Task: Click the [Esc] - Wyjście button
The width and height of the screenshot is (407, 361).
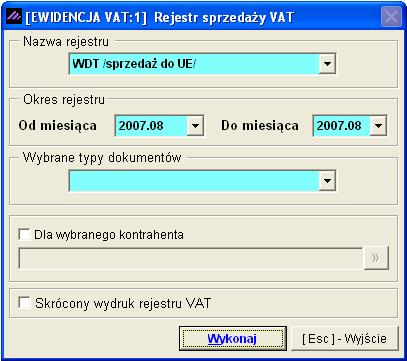Action: coord(345,338)
